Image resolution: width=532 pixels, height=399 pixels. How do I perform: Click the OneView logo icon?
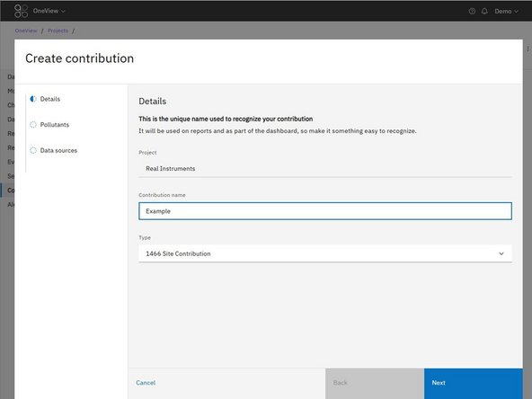coord(21,11)
